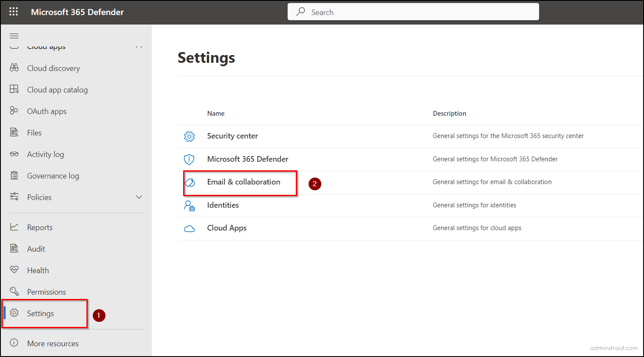The width and height of the screenshot is (644, 357).
Task: Expand the Policies chevron
Action: tap(139, 197)
